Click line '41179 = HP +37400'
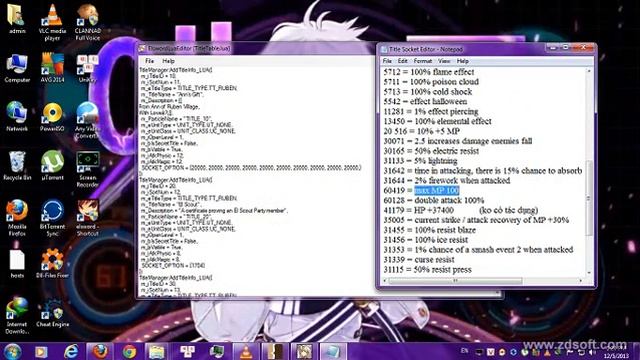The height and width of the screenshot is (360, 640). (418, 210)
